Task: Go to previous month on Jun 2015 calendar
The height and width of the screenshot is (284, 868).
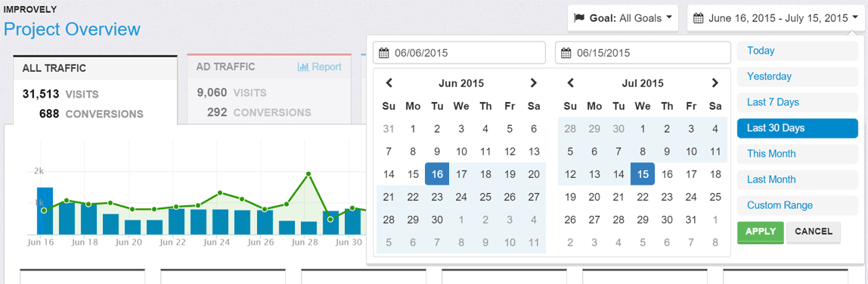Action: tap(389, 83)
